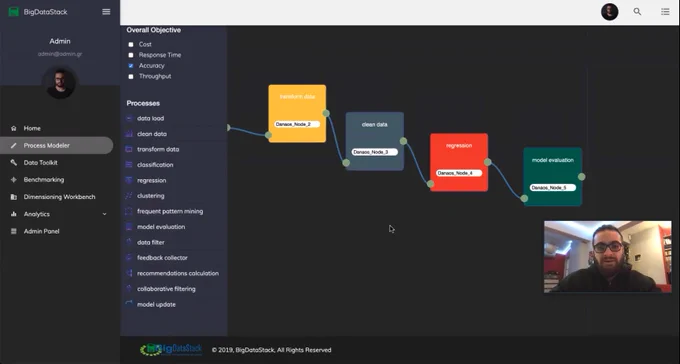Open the top-right list menu icon
This screenshot has width=680, height=364.
coord(665,12)
